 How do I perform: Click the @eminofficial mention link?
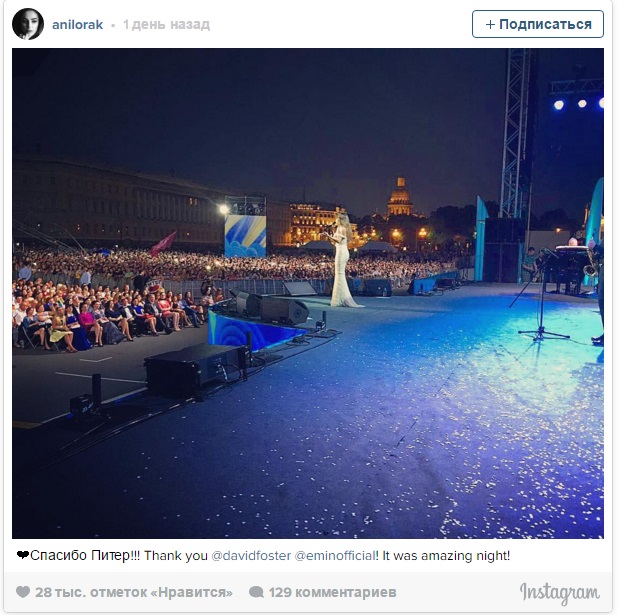335,555
